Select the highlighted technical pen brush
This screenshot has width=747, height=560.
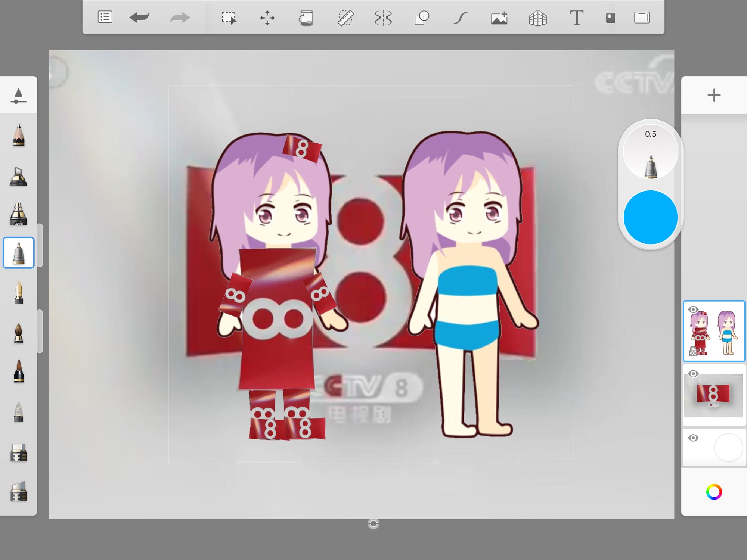tap(18, 253)
